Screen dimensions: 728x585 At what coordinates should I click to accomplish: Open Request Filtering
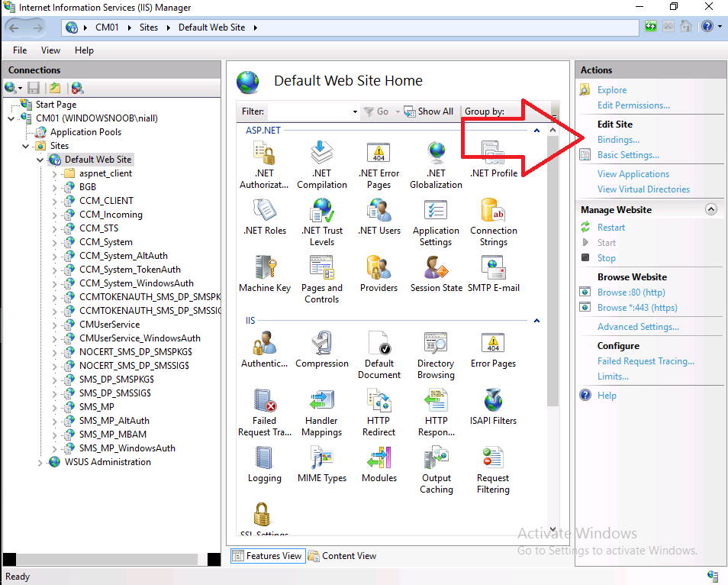click(493, 470)
